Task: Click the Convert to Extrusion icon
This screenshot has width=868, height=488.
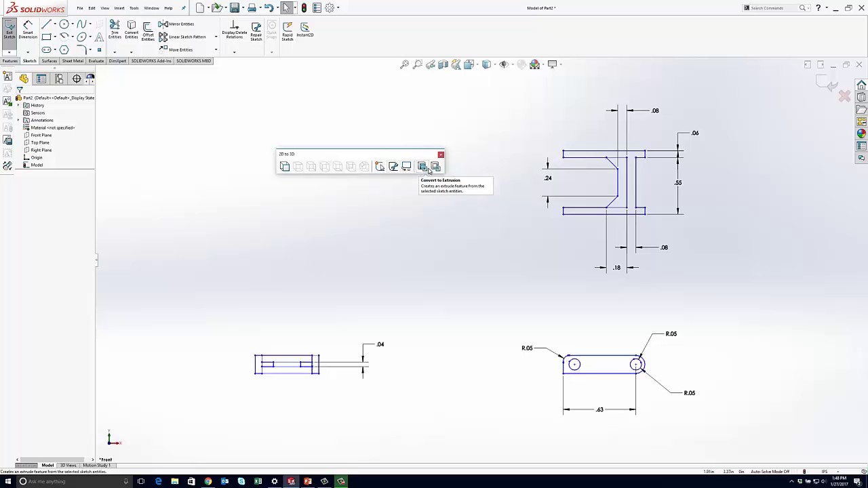Action: click(x=422, y=167)
